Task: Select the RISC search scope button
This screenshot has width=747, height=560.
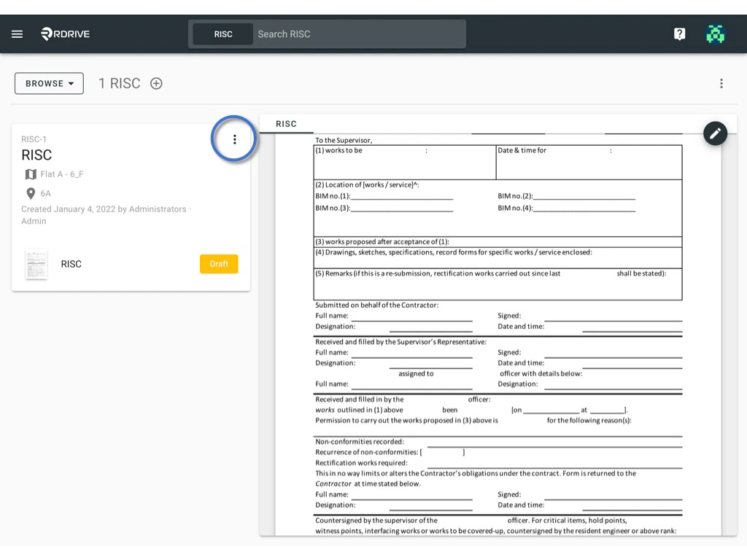Action: (223, 34)
